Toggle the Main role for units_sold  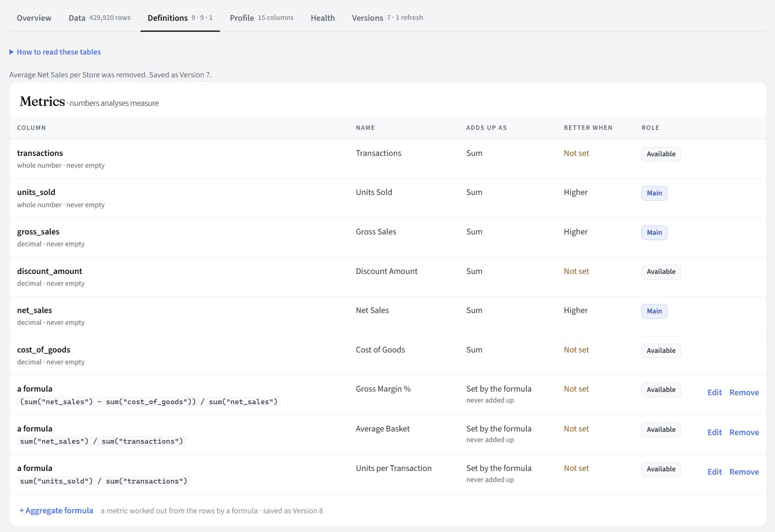point(654,193)
